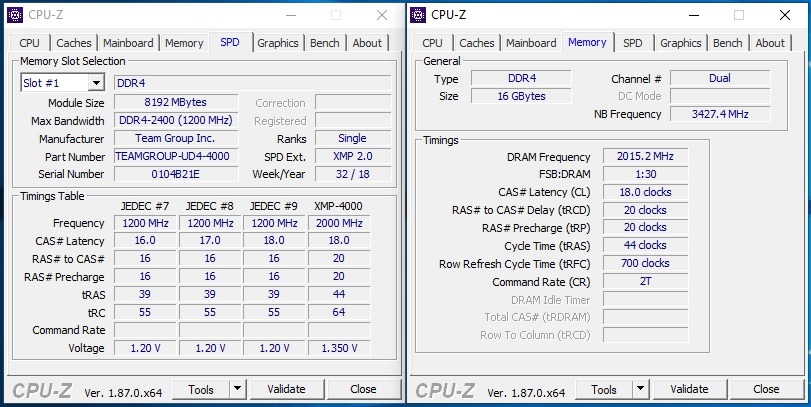Select the SPD tab in left window
The height and width of the screenshot is (407, 811).
coord(230,42)
